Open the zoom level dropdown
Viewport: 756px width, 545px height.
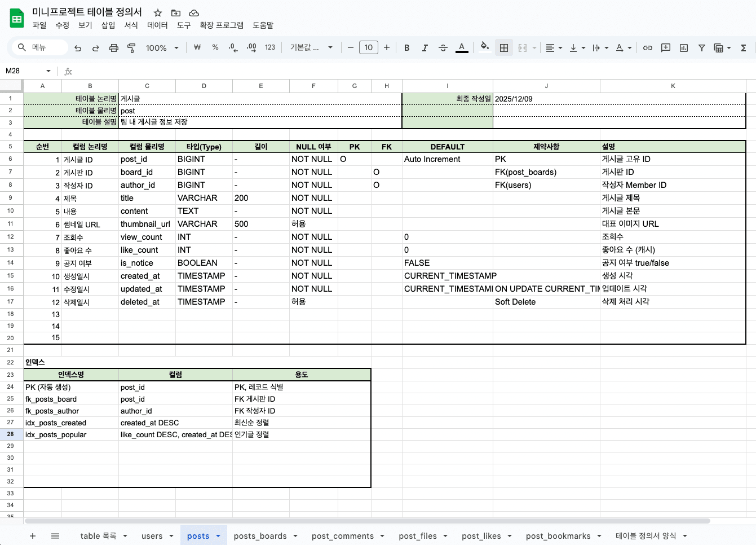pos(162,48)
